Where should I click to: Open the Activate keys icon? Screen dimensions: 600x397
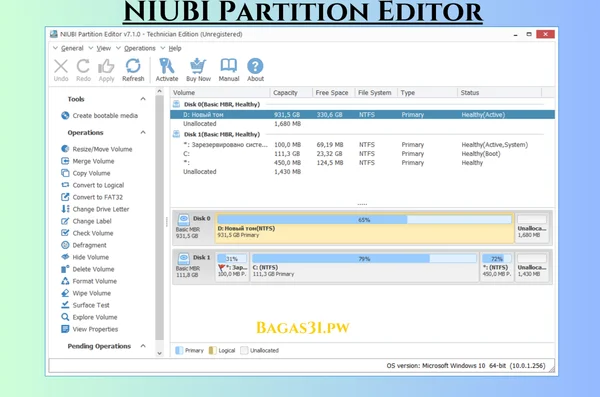(166, 66)
